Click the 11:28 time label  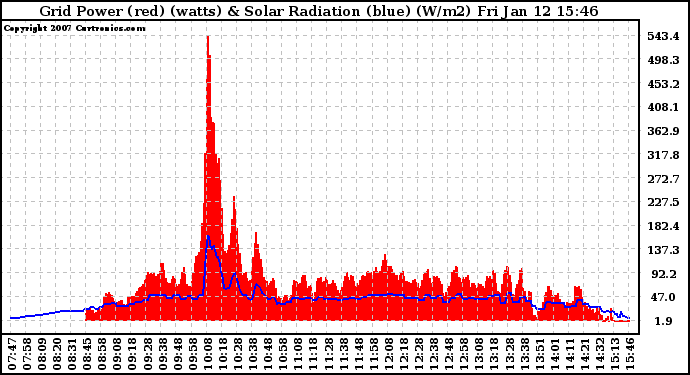point(328,354)
